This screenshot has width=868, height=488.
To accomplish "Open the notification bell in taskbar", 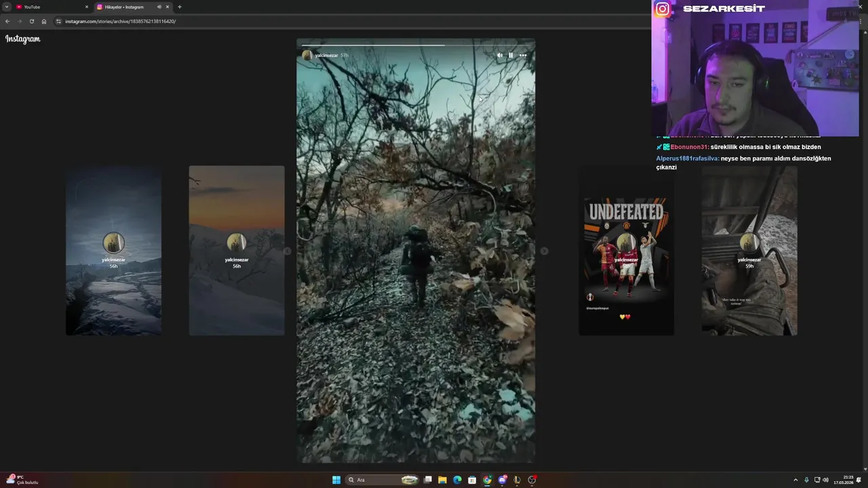I will (x=859, y=480).
